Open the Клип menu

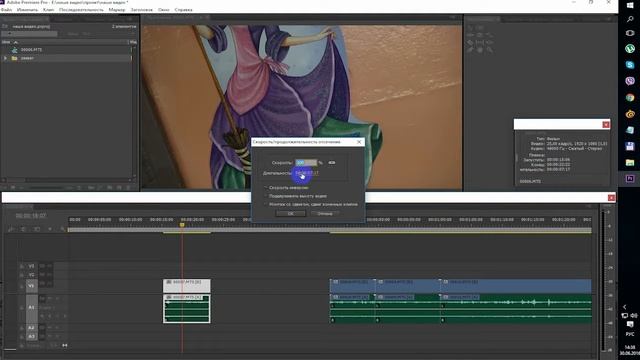(x=48, y=9)
